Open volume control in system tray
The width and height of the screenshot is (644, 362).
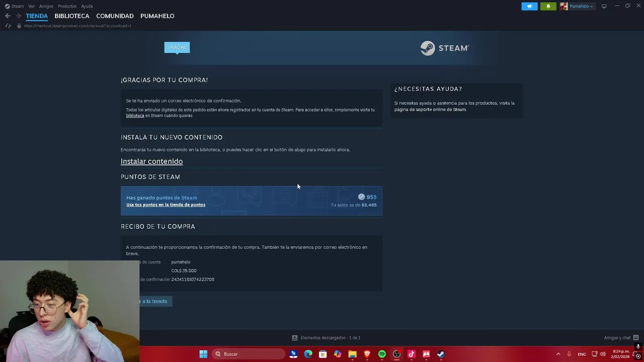point(603,354)
